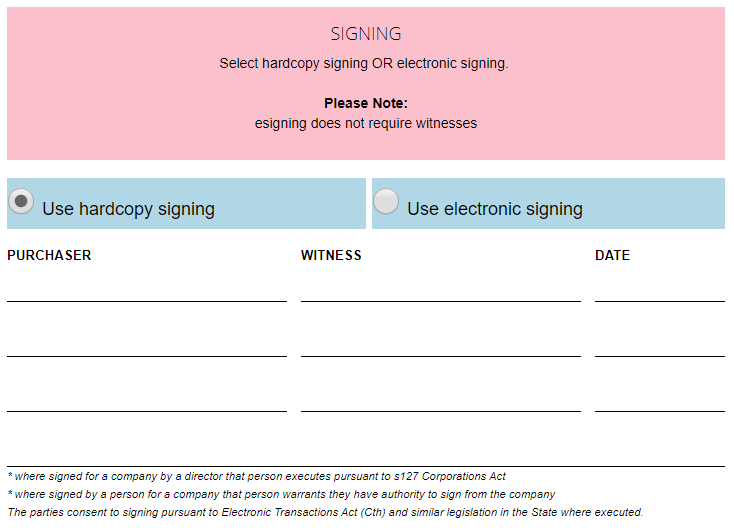Click the WITNESS column header
The image size is (734, 530).
click(331, 255)
